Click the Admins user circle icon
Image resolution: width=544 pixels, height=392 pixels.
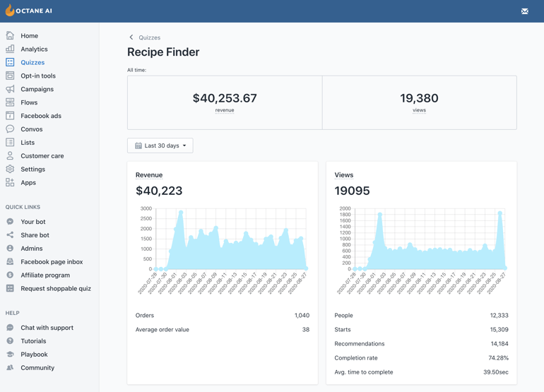pyautogui.click(x=10, y=248)
